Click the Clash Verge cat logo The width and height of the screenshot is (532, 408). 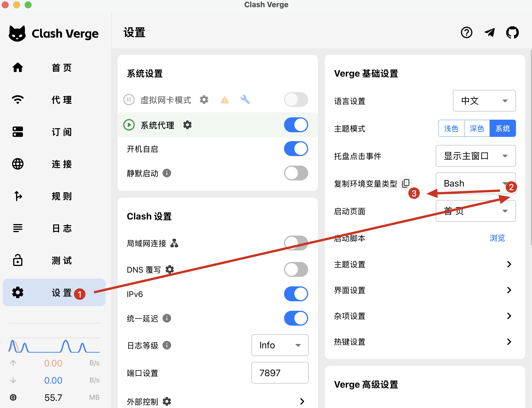point(17,34)
